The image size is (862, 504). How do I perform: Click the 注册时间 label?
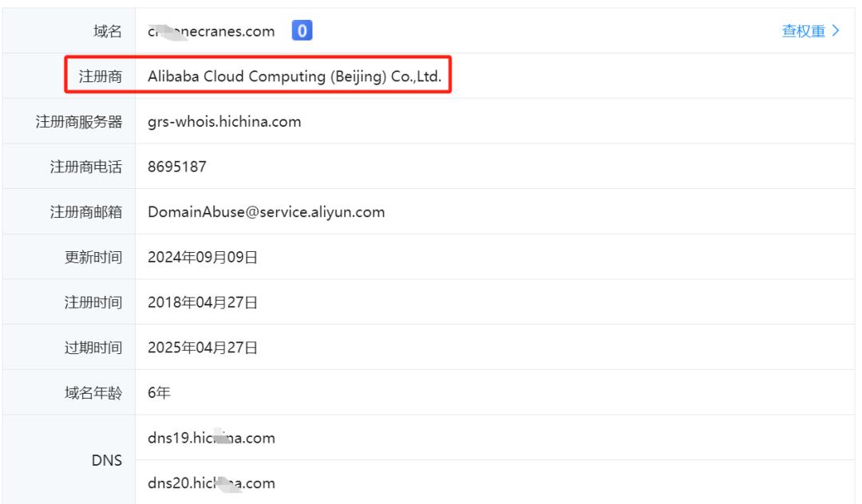point(93,302)
